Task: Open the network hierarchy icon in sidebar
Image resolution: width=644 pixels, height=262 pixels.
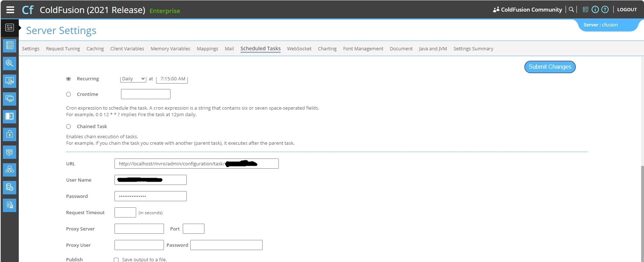Action: pos(10,170)
